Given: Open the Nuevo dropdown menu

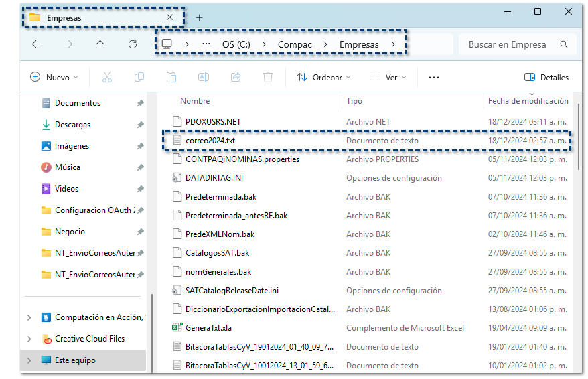Looking at the screenshot, I should point(54,78).
